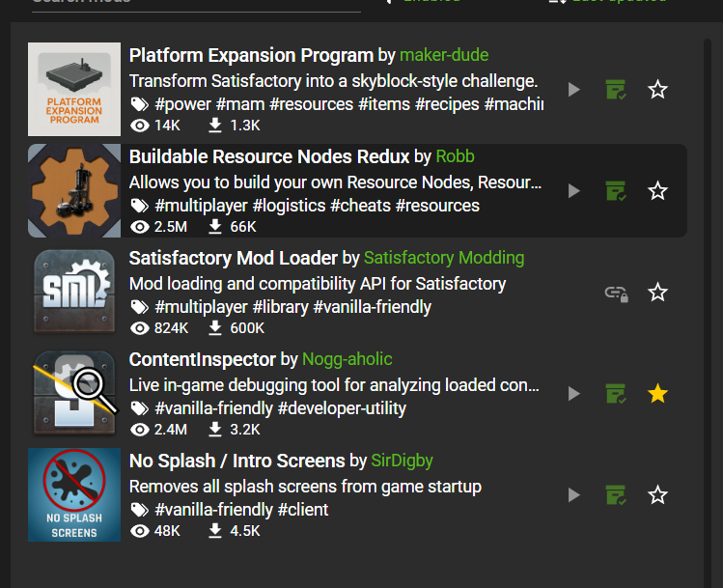Open Buildable Resource Nodes Redux thumbnail
This screenshot has width=723, height=588.
(74, 191)
